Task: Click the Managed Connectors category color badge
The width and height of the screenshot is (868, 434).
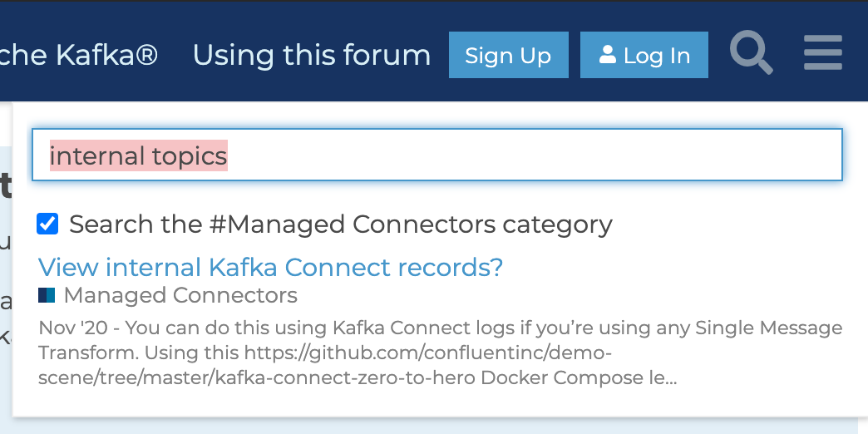Action: (x=47, y=295)
